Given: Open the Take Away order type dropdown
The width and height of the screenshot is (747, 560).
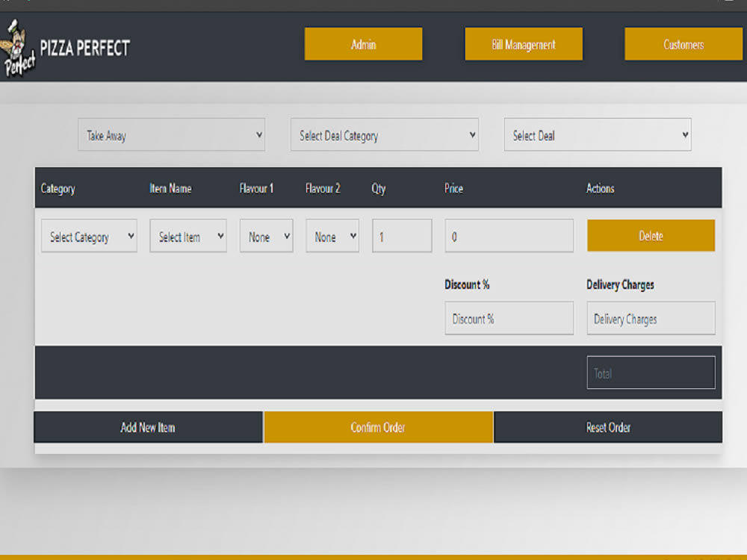Looking at the screenshot, I should coord(172,134).
